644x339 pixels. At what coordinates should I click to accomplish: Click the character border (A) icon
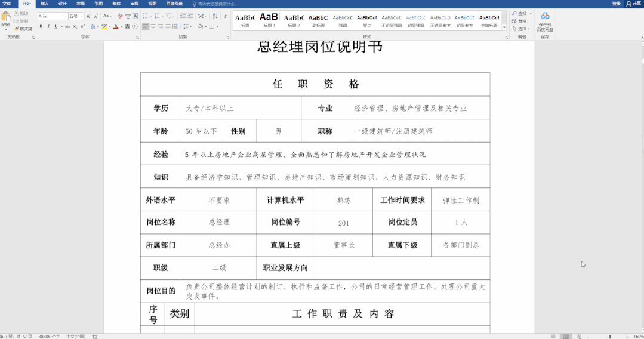pos(135,16)
